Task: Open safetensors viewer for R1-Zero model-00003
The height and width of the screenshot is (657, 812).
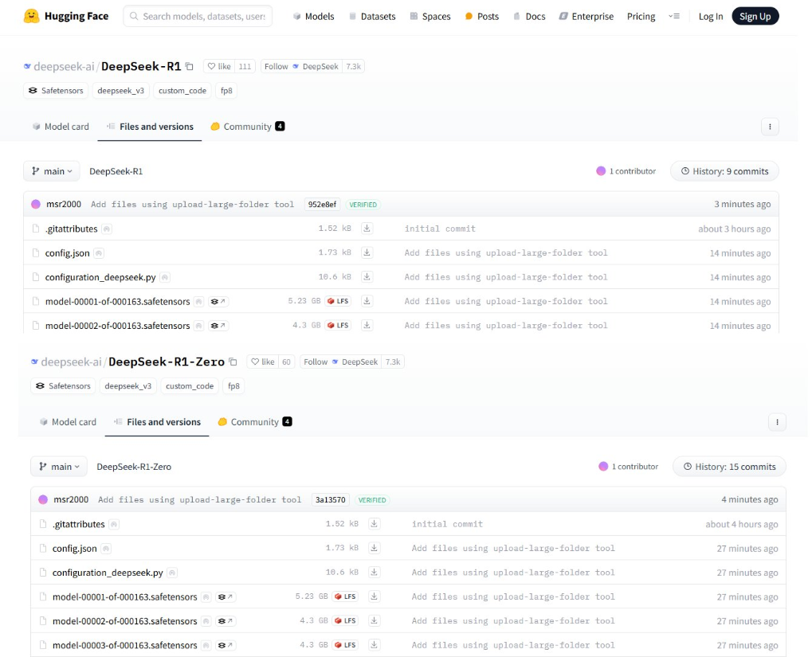Action: (226, 645)
